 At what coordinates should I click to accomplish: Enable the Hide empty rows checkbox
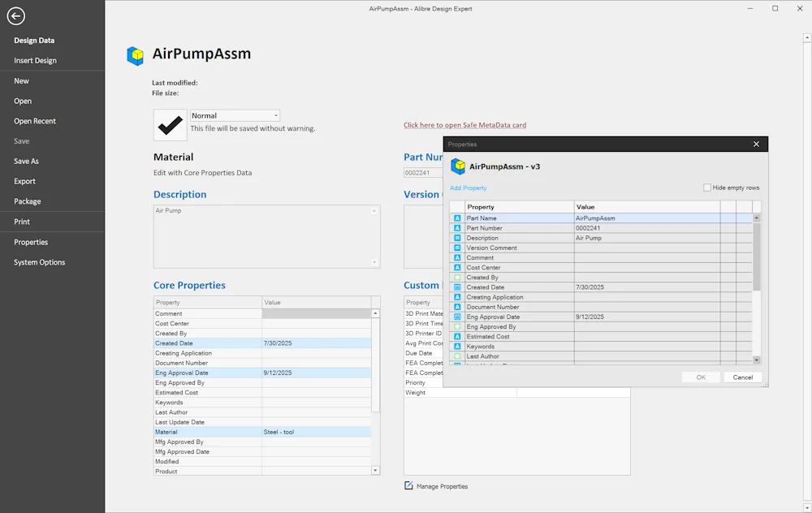pos(707,188)
